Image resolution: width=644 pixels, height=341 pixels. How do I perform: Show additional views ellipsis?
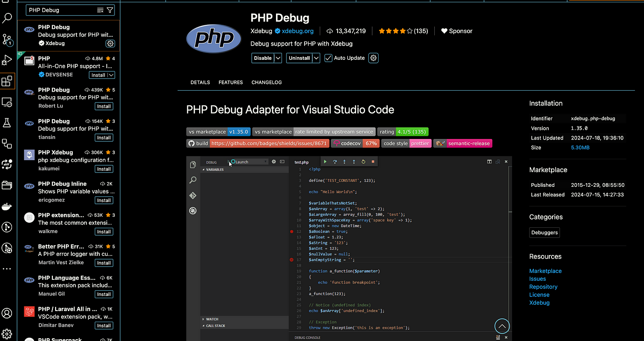pyautogui.click(x=7, y=269)
